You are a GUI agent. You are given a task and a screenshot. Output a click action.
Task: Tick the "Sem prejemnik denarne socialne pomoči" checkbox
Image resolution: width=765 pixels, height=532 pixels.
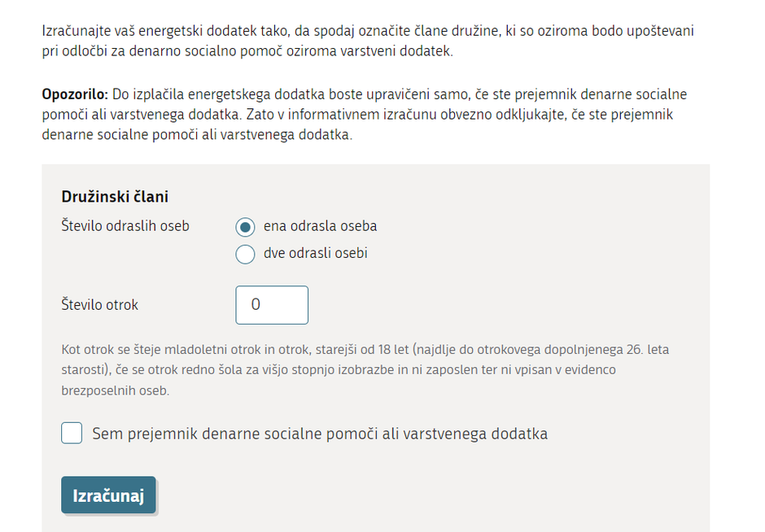click(72, 434)
